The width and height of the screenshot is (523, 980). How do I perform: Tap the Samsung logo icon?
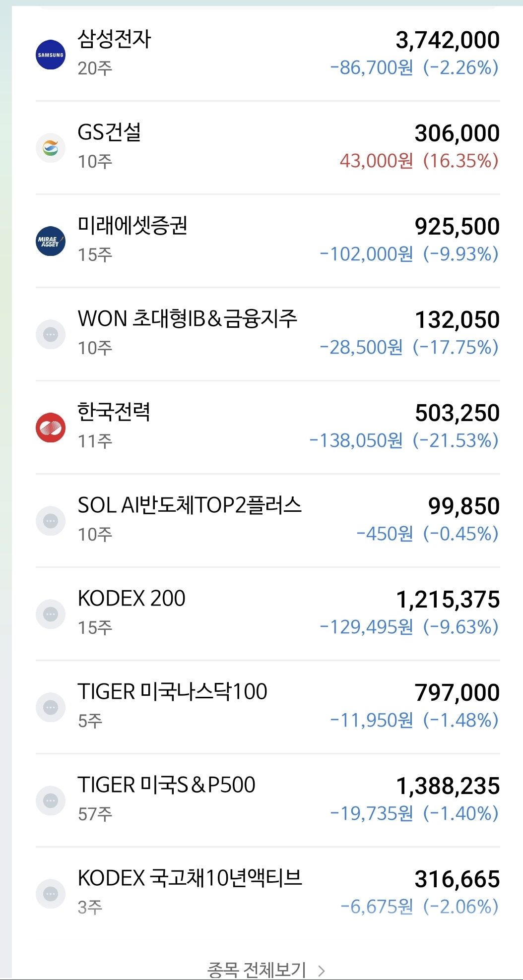[x=51, y=55]
